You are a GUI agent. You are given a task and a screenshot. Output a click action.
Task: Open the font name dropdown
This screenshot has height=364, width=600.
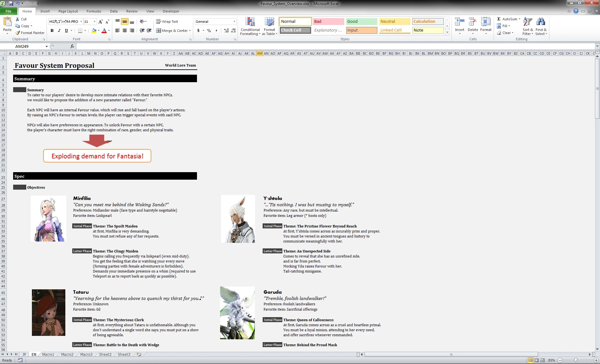81,22
